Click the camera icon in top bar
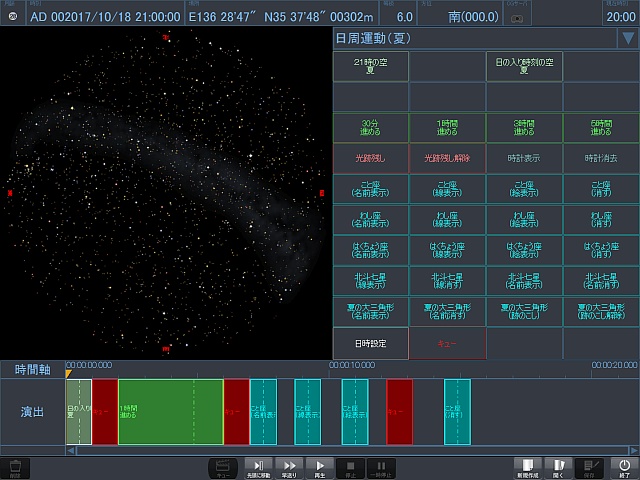 coord(515,17)
